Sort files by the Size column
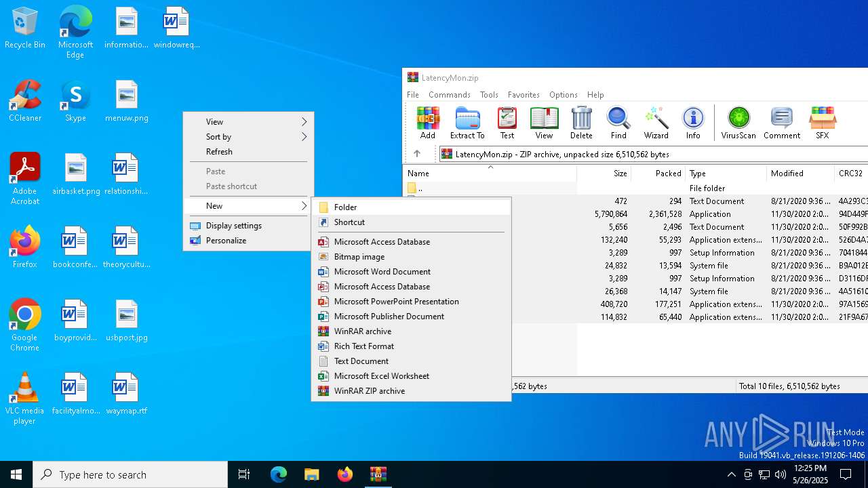 pyautogui.click(x=604, y=174)
